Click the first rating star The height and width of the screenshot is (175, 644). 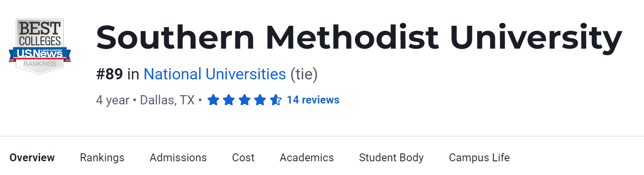pyautogui.click(x=213, y=100)
